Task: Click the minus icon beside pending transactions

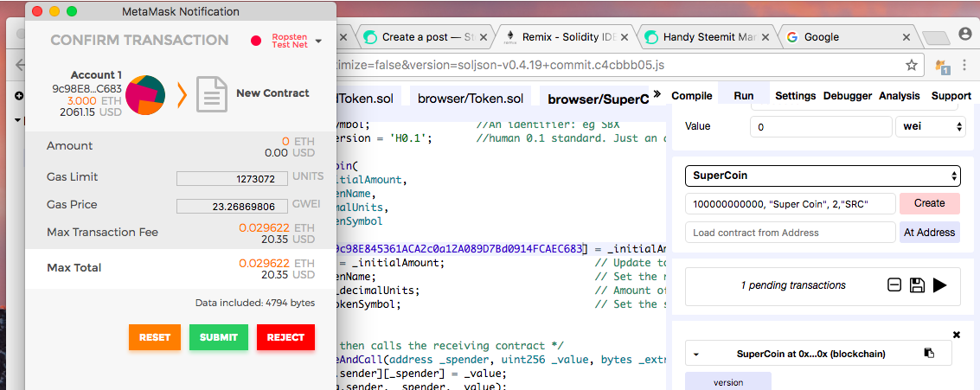Action: (x=894, y=285)
